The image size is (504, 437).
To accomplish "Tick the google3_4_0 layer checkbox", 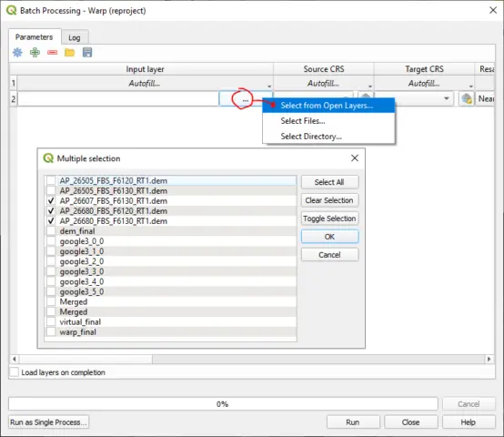I will 51,281.
